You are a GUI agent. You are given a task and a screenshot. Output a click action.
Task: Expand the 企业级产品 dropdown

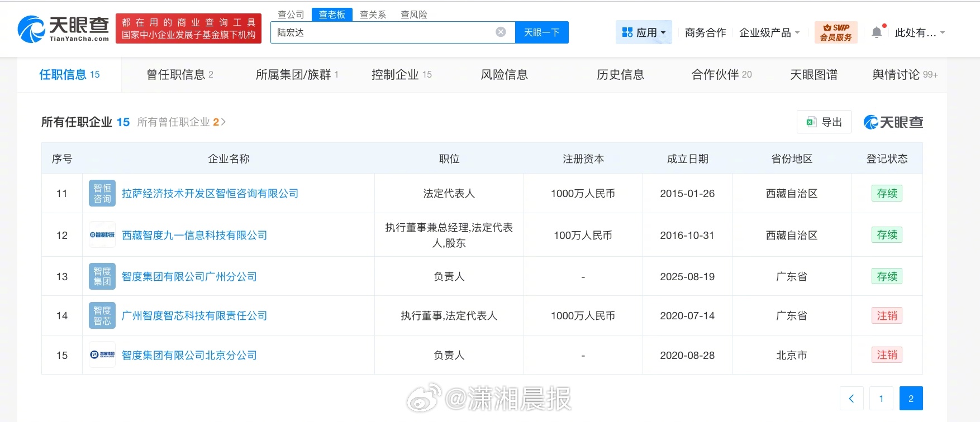[x=769, y=32]
